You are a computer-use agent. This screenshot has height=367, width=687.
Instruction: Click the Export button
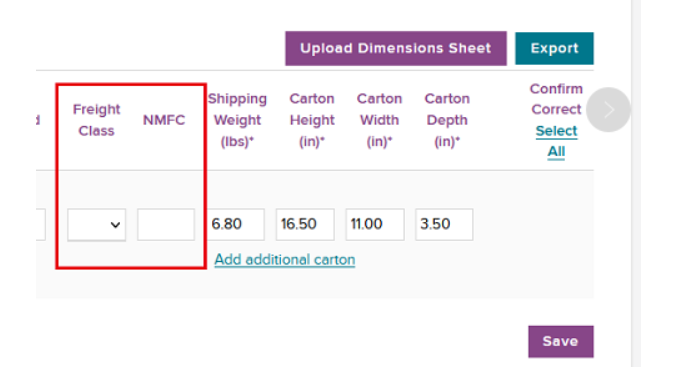[x=554, y=48]
